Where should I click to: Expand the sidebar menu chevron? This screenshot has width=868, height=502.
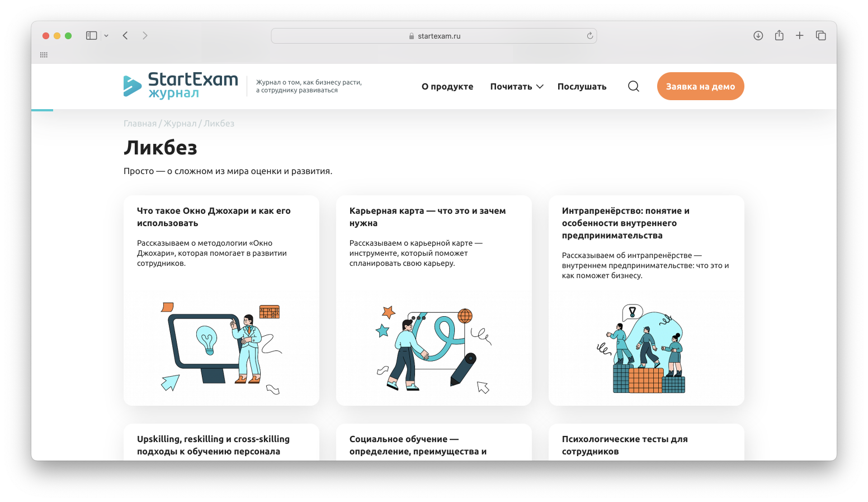click(106, 35)
